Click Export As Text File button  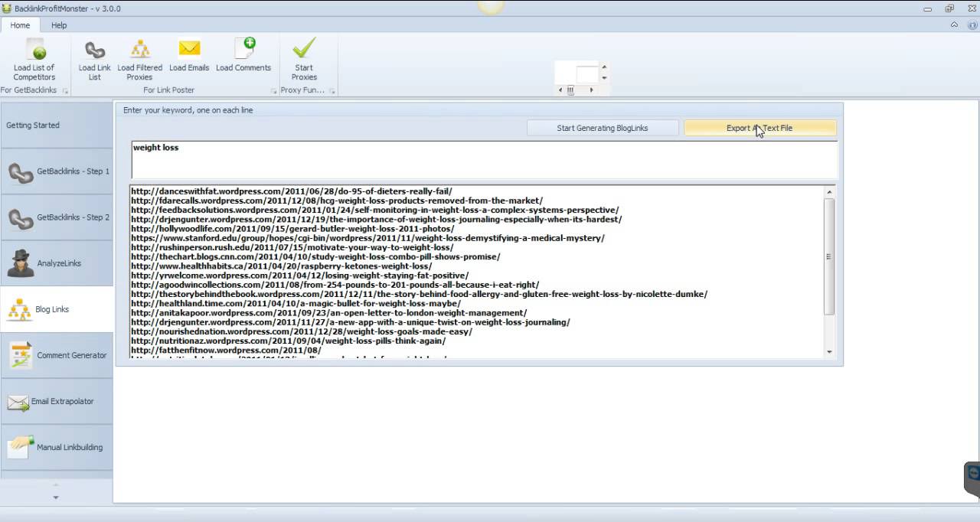(x=759, y=128)
